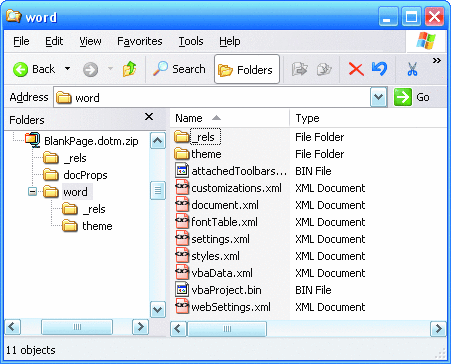Click the grayed Forward arrow icon
Viewport: 451px width, 364px height.
(x=90, y=70)
